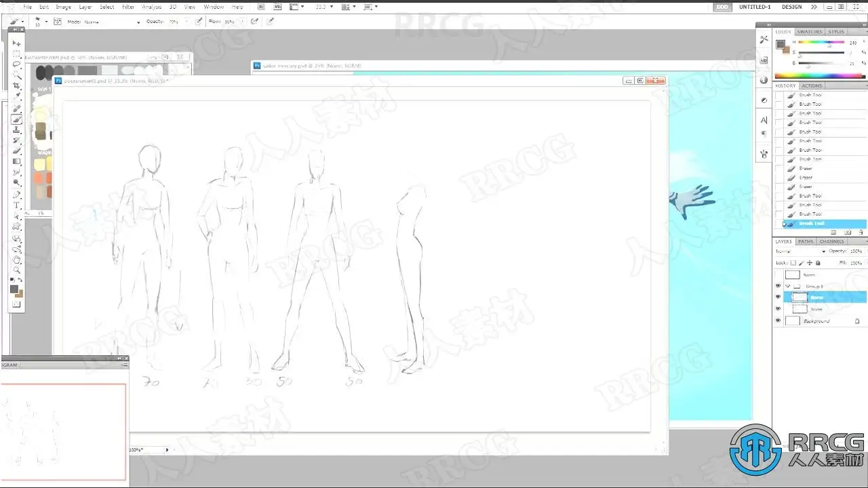Open the Image menu
Viewport: 868px width, 488px height.
pos(63,7)
